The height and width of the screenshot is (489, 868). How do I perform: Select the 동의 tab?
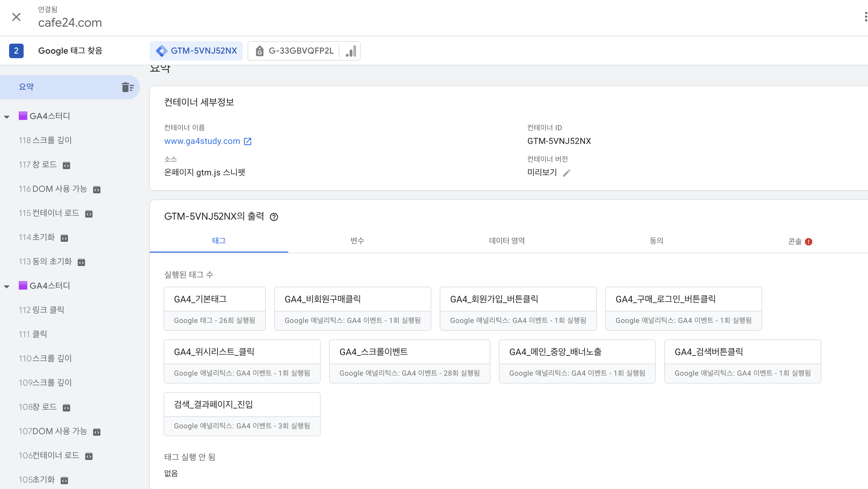click(x=656, y=241)
